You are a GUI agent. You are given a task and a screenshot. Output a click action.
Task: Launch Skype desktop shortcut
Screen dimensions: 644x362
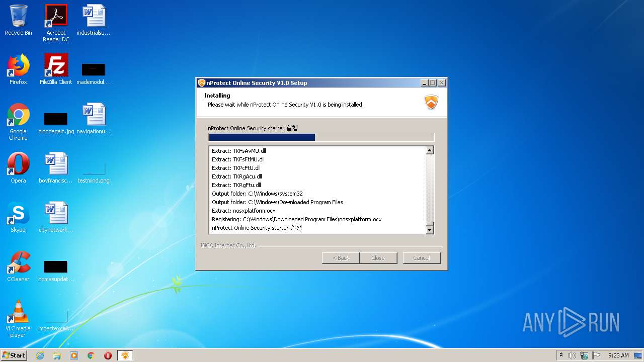(x=18, y=217)
